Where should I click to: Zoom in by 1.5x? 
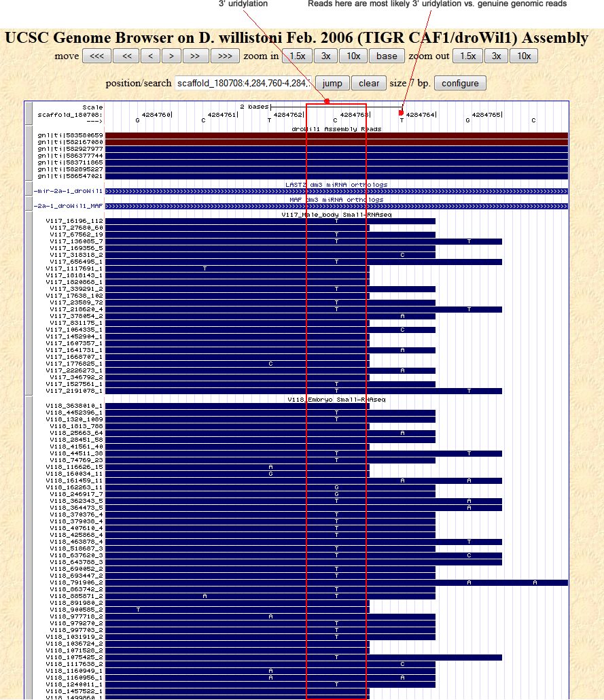click(x=297, y=56)
